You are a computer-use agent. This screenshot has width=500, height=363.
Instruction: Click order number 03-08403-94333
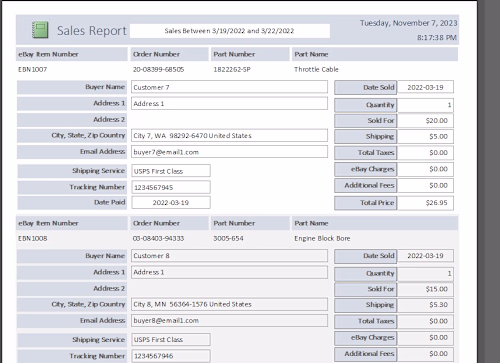click(158, 238)
